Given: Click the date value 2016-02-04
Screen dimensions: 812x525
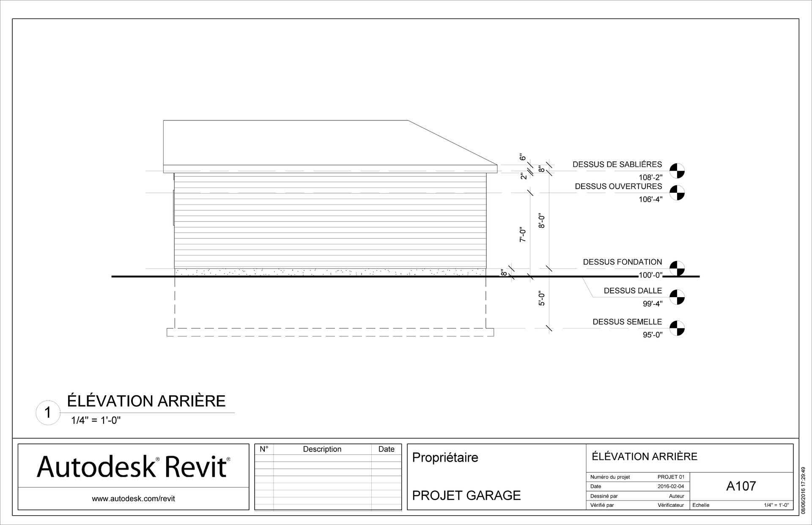Looking at the screenshot, I should [671, 487].
